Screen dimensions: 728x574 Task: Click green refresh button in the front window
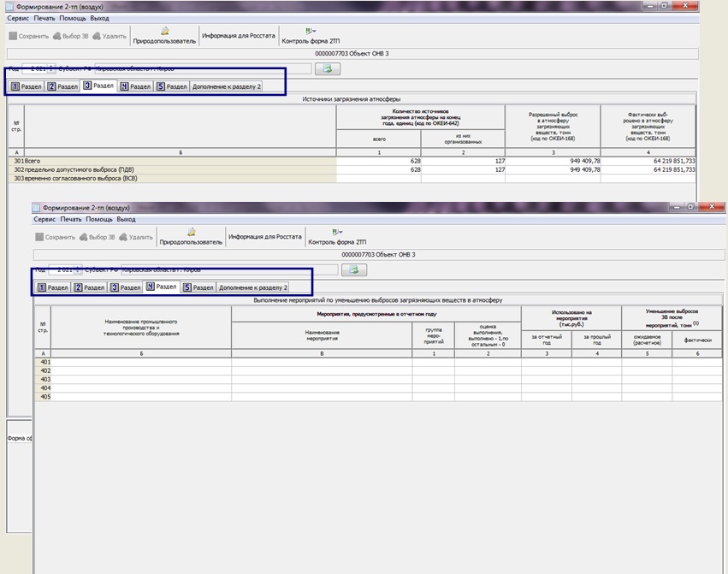(354, 270)
